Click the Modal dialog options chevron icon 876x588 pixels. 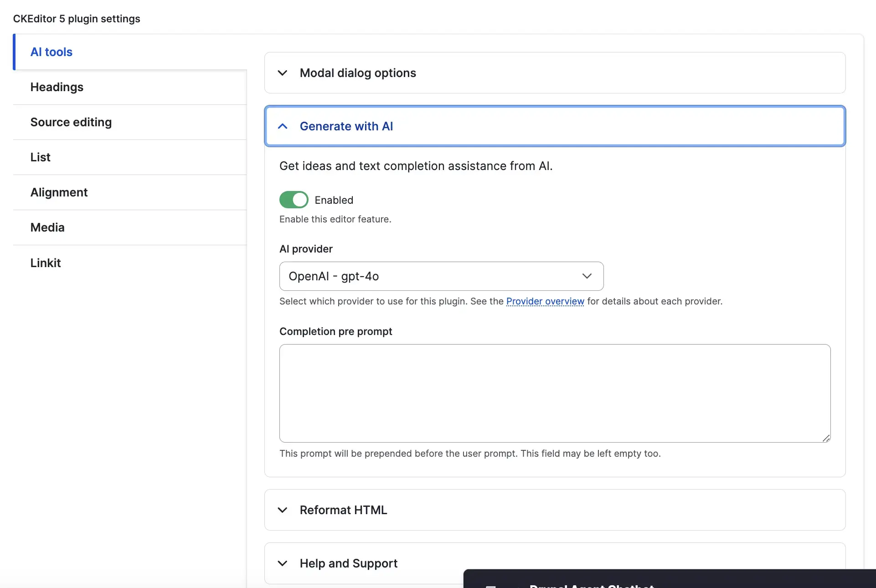click(x=283, y=73)
